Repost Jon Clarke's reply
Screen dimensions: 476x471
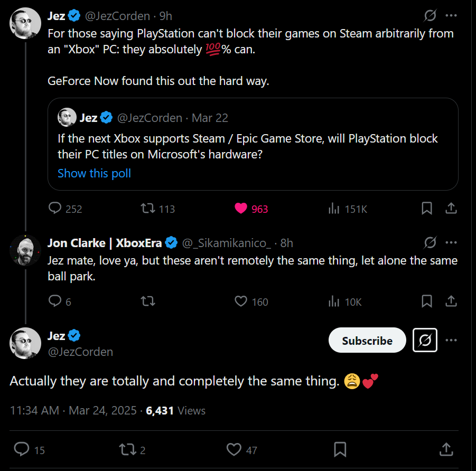[148, 302]
